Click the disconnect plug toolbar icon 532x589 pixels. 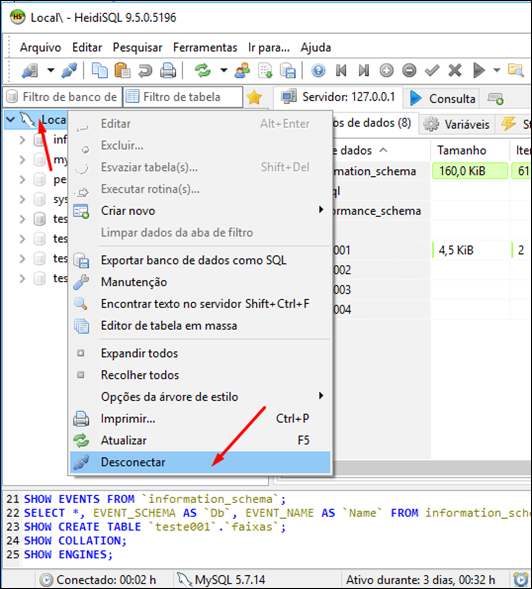coord(70,70)
